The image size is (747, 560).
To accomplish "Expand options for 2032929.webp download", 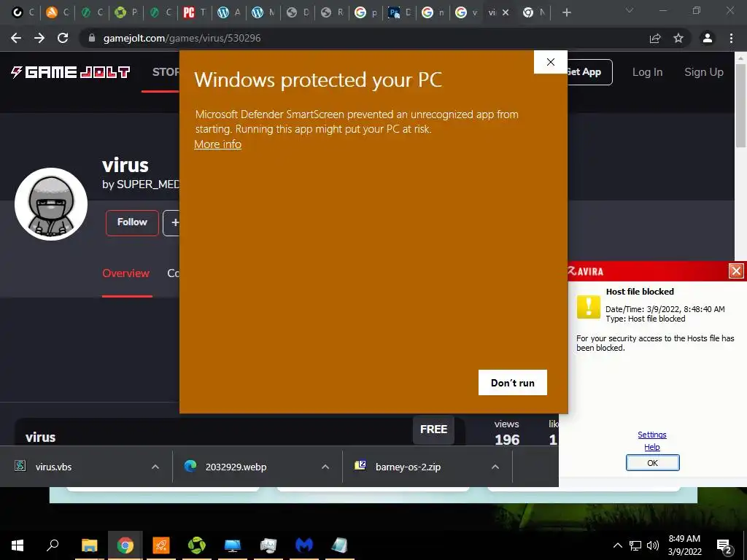I will (x=325, y=467).
